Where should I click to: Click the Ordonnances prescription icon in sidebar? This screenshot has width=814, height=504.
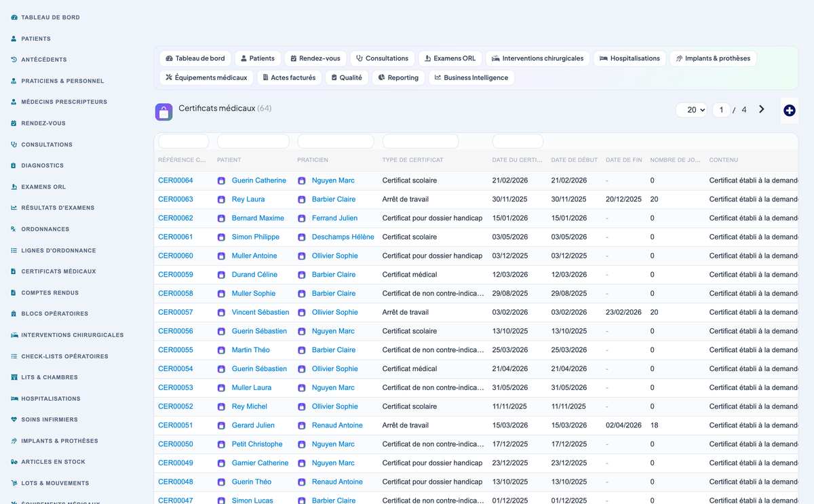pyautogui.click(x=14, y=229)
